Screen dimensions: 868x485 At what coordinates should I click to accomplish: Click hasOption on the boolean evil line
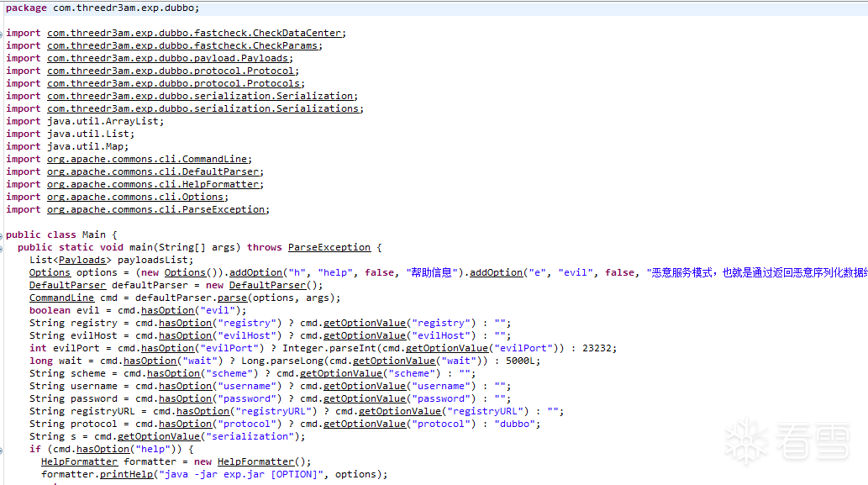(x=168, y=311)
